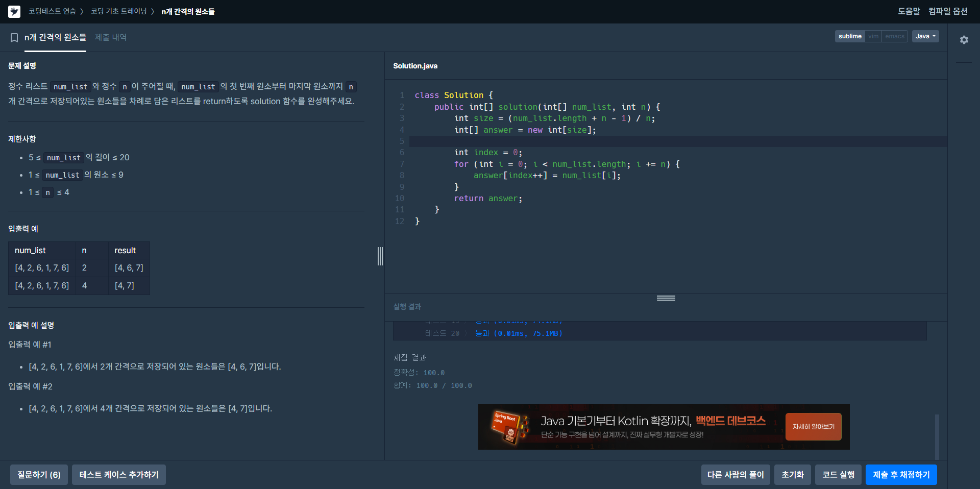The image size is (980, 489).
Task: Click the Programmers logo icon
Action: coord(14,11)
